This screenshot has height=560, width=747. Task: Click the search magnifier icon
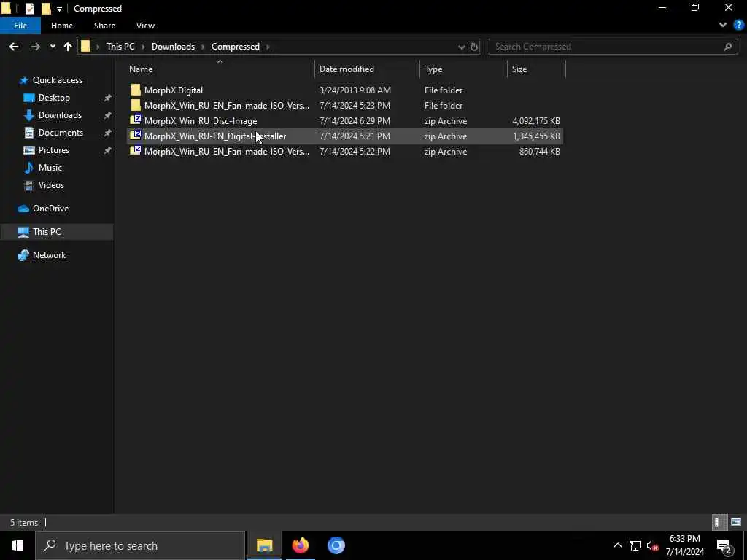(x=727, y=47)
